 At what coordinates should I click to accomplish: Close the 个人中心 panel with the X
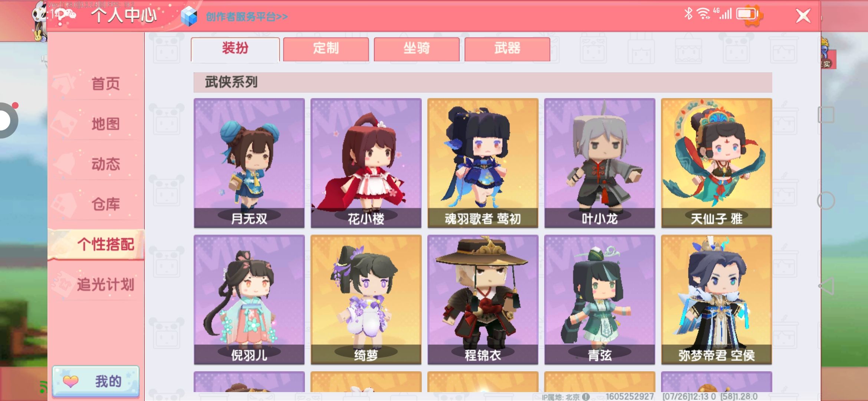point(803,16)
